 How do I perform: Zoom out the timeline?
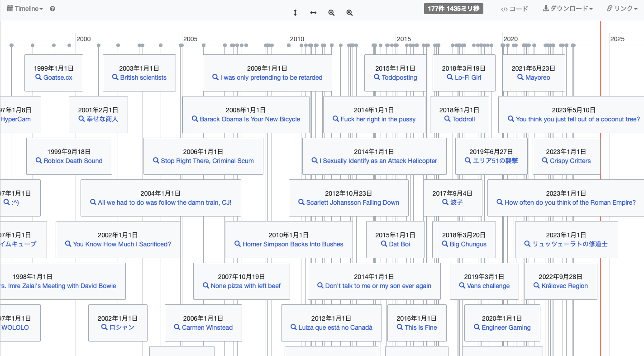click(x=331, y=13)
